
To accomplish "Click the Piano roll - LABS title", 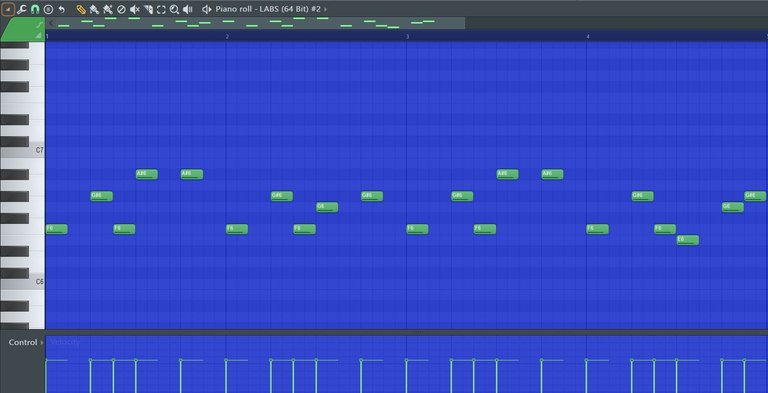I will click(x=269, y=9).
